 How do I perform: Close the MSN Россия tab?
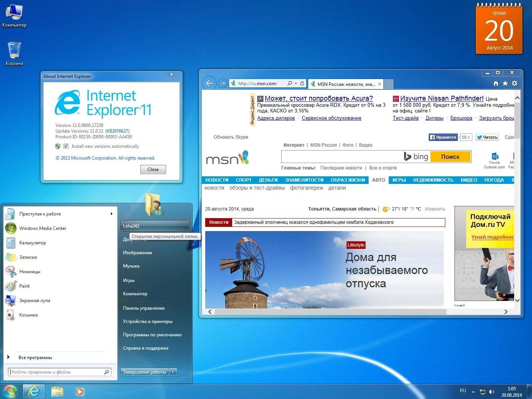point(379,84)
